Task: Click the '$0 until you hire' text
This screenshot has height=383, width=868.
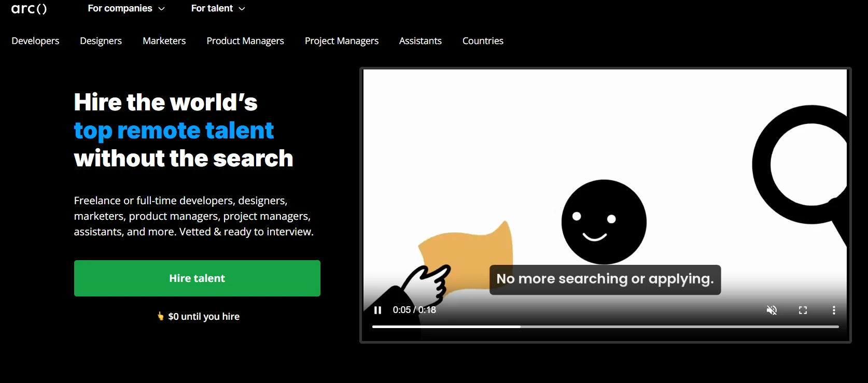Action: pos(204,316)
